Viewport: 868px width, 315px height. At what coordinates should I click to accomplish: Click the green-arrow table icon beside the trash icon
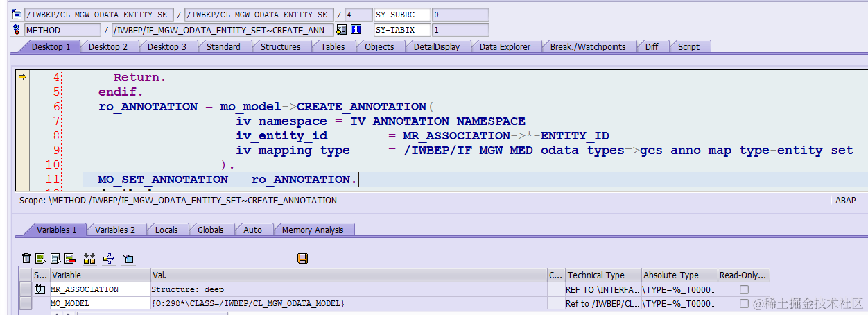pyautogui.click(x=40, y=259)
